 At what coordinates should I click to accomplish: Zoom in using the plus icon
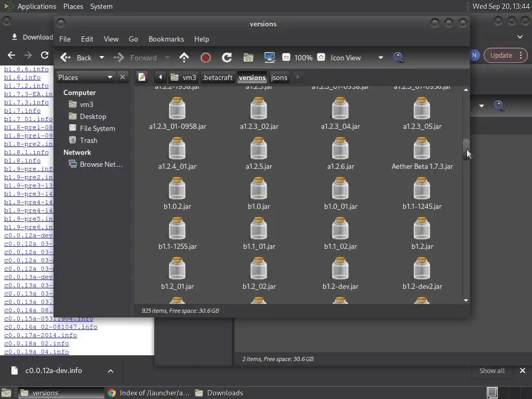pyautogui.click(x=321, y=57)
